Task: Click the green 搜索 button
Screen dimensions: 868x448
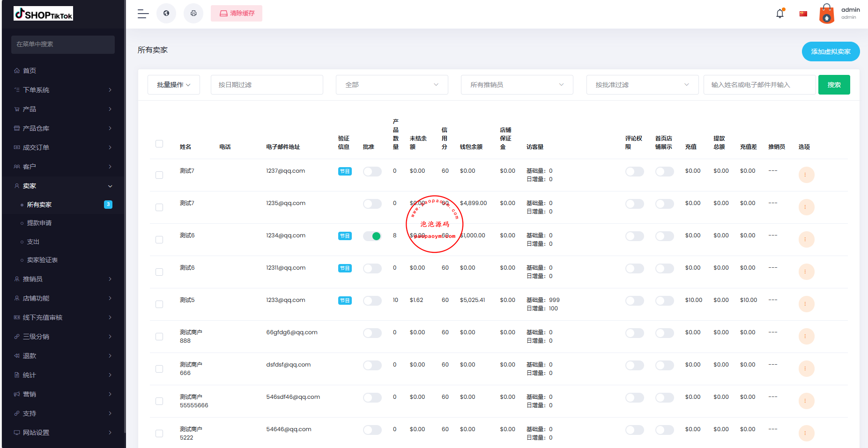Action: pos(834,85)
